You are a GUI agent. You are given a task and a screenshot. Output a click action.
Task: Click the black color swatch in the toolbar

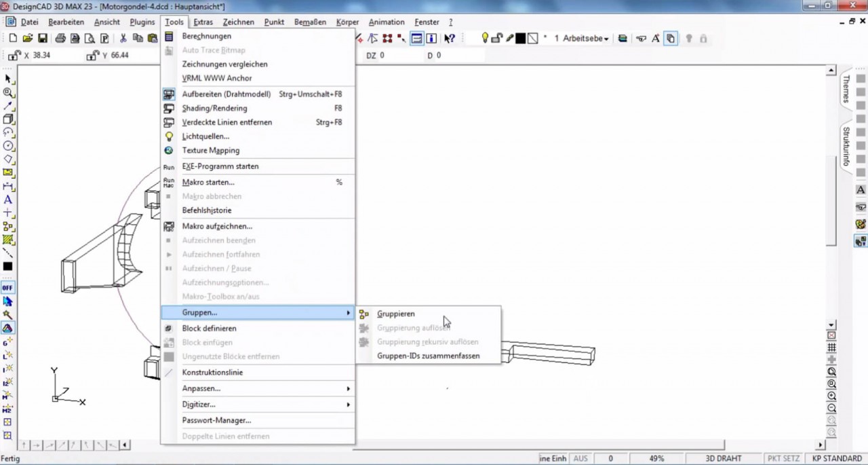click(521, 39)
